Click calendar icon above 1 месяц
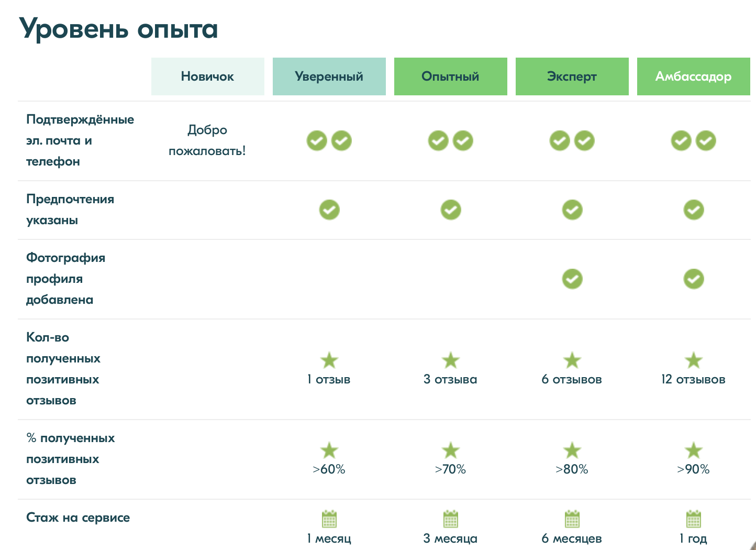The height and width of the screenshot is (550, 756). click(x=329, y=519)
